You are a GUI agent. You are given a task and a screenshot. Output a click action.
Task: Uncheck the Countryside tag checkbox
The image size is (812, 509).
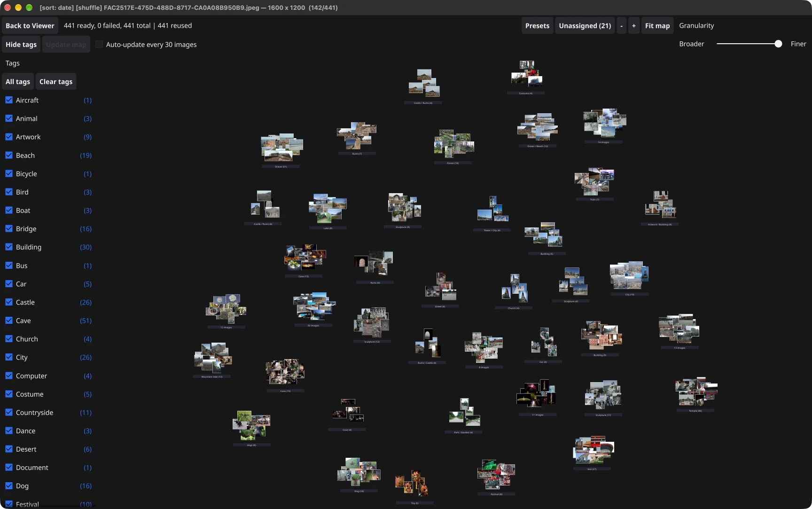[9, 412]
